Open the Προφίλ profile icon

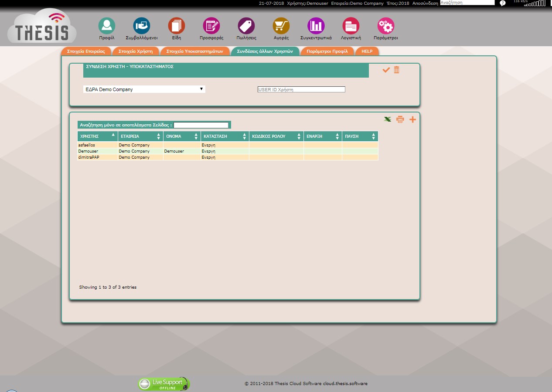pyautogui.click(x=107, y=26)
